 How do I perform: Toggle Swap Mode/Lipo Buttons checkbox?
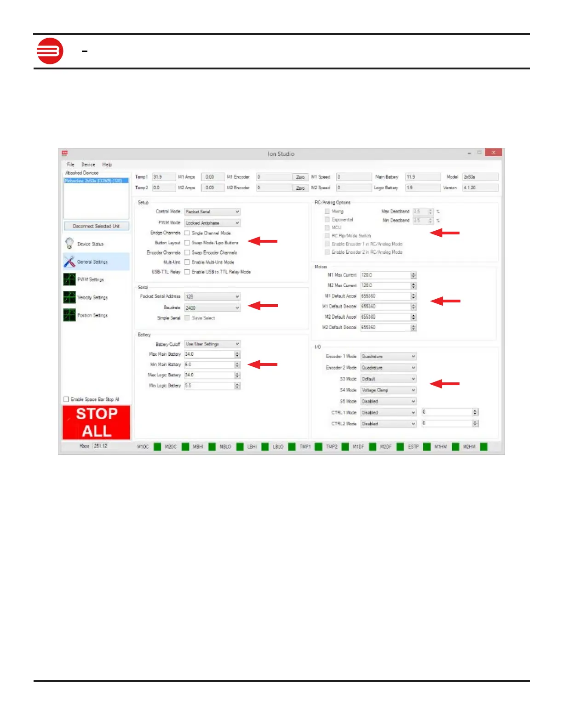pos(187,243)
